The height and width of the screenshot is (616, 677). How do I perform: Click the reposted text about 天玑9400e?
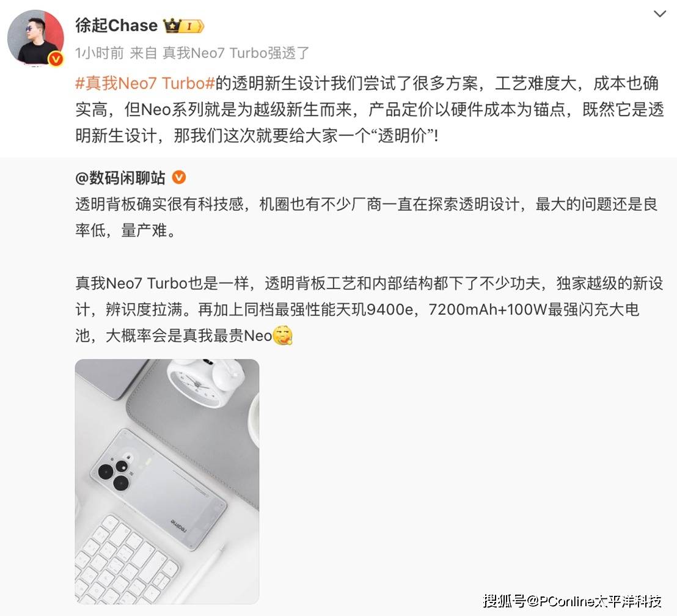point(369,309)
